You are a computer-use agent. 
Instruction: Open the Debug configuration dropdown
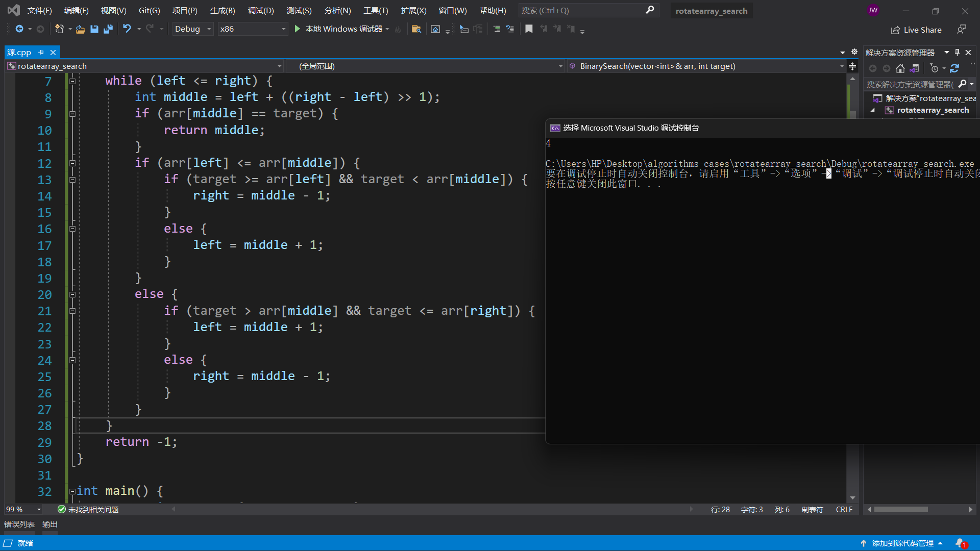192,29
